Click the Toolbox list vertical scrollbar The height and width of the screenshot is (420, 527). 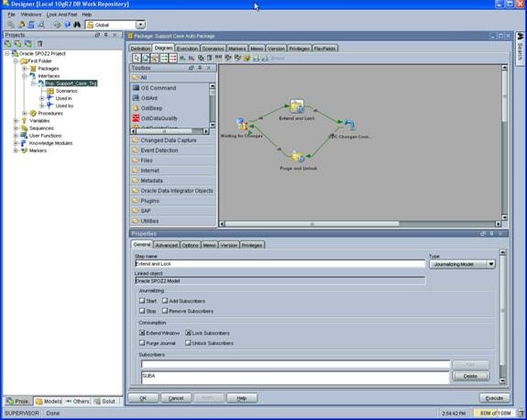point(213,105)
